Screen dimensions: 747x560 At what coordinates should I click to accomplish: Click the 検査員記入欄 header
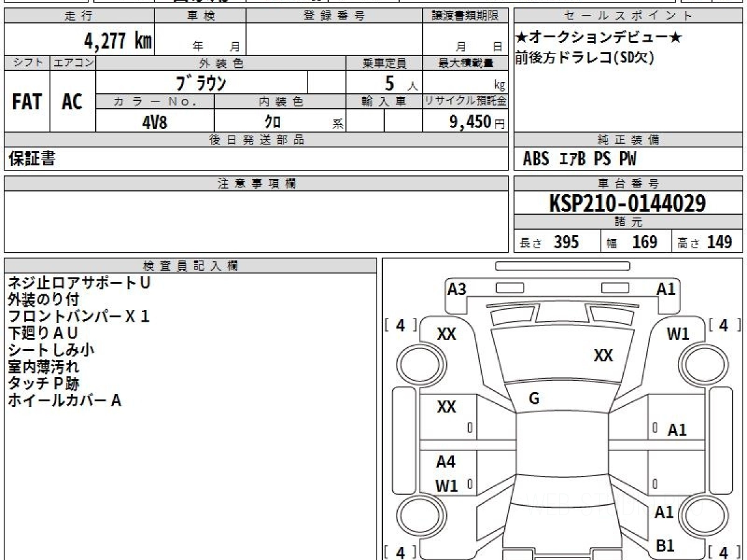click(190, 266)
